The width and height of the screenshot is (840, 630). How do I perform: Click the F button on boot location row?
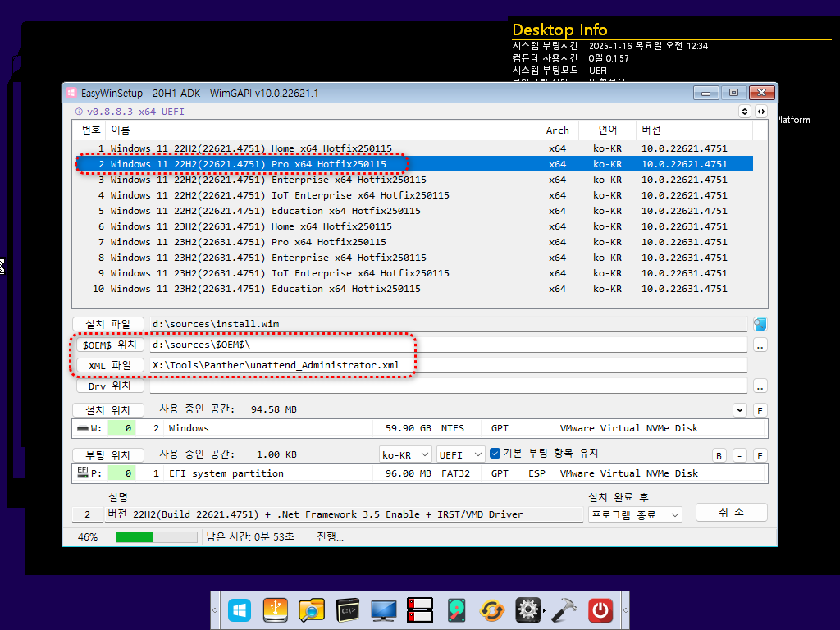point(760,456)
